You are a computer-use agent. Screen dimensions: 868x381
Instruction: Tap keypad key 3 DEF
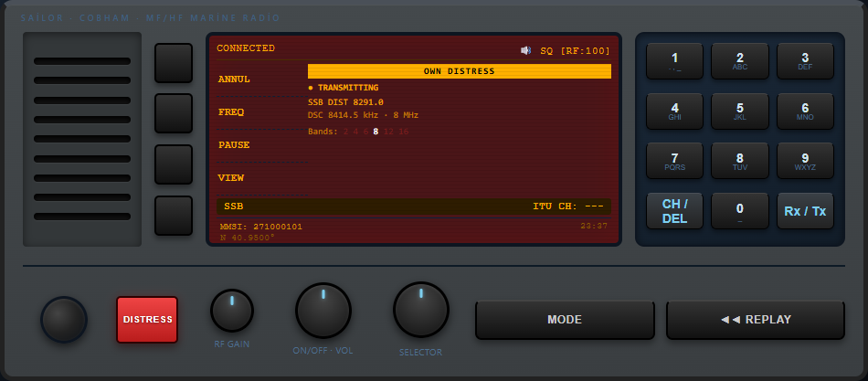[x=805, y=61]
